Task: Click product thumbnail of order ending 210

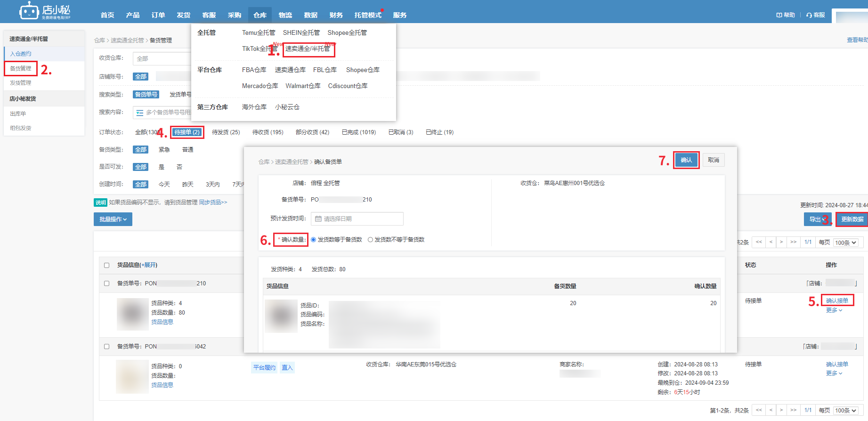Action: pyautogui.click(x=132, y=314)
